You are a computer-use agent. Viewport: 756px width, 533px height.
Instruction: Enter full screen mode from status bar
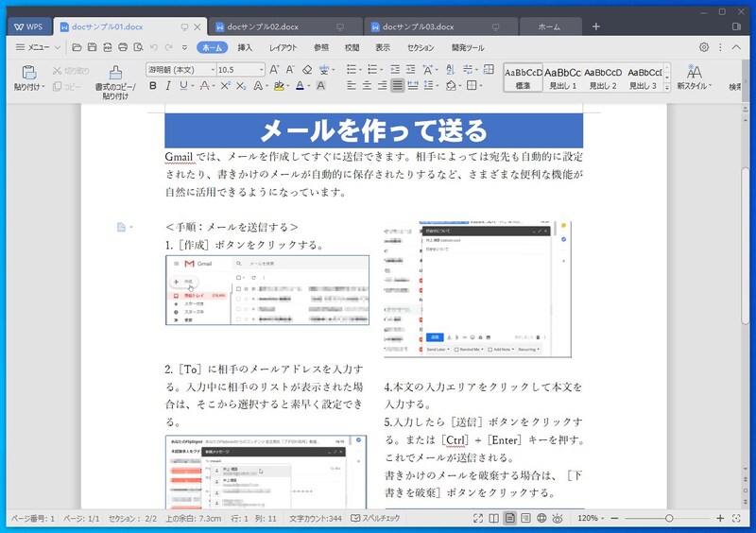477,518
